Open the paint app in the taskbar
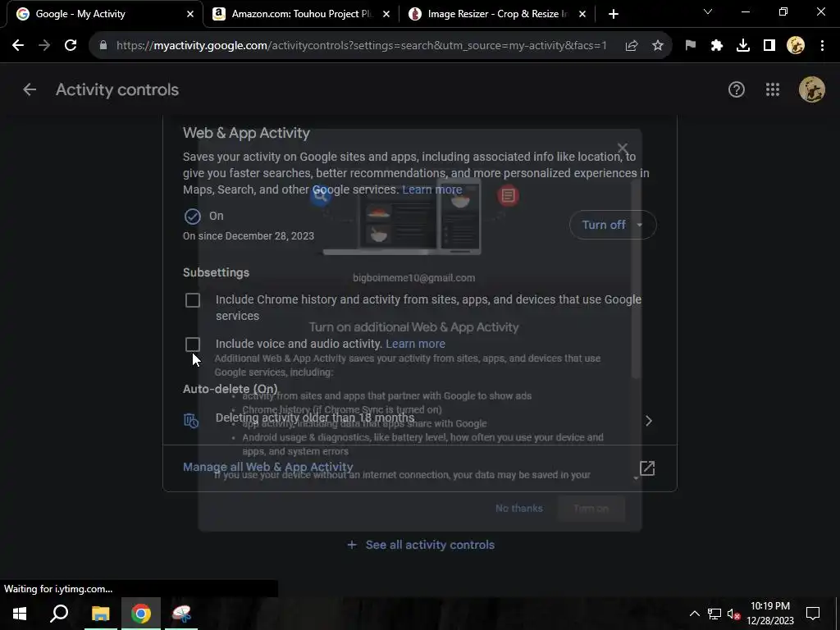840x630 pixels. click(181, 614)
